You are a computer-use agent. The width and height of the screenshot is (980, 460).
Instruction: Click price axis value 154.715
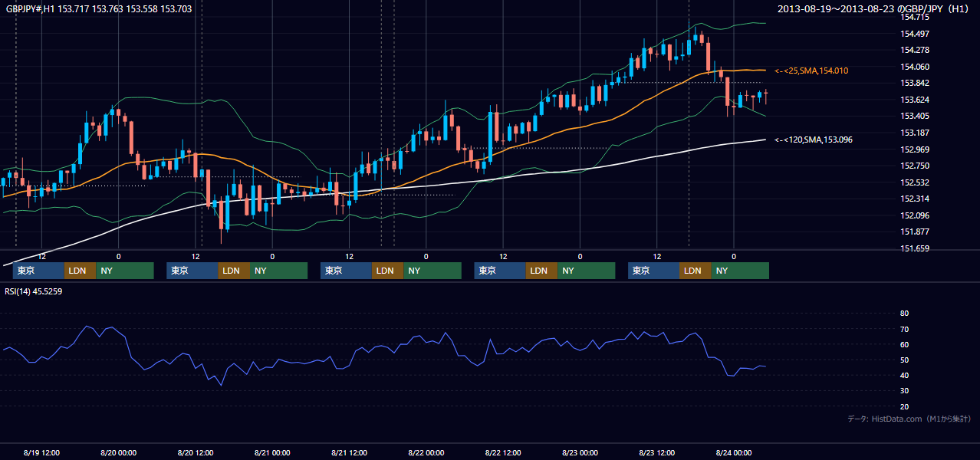pyautogui.click(x=916, y=17)
